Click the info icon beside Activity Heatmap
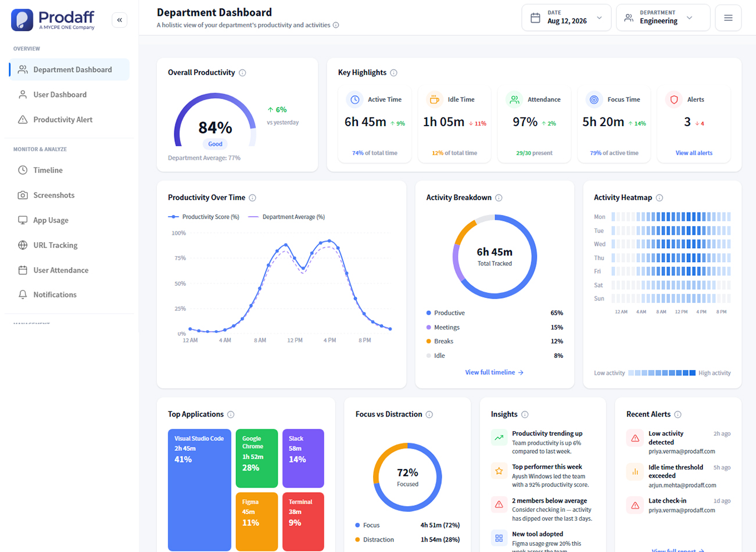This screenshot has height=552, width=756. click(x=659, y=198)
